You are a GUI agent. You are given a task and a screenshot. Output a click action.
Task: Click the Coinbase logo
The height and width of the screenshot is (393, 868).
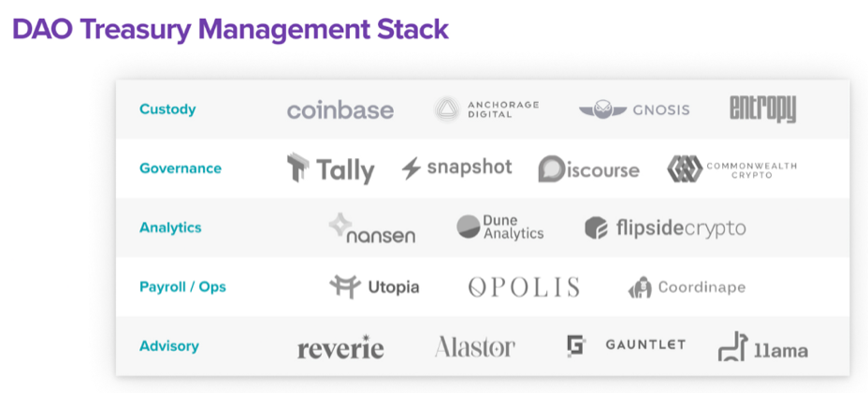pos(340,109)
